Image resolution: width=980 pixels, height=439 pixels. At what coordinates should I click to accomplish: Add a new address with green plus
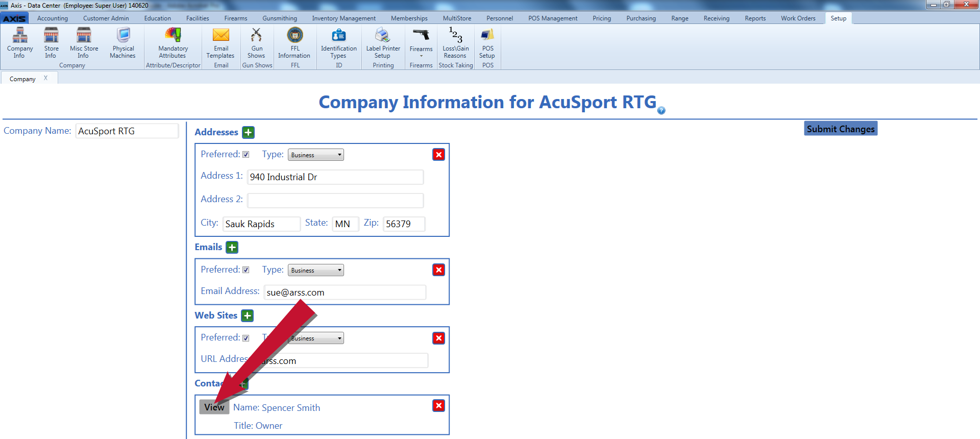pyautogui.click(x=249, y=133)
